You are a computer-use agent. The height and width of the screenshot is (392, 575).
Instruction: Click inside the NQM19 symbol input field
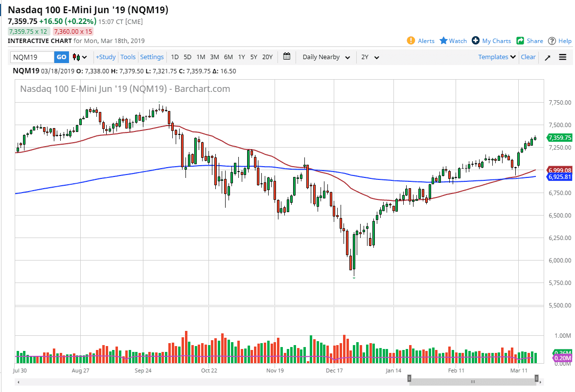(x=32, y=57)
